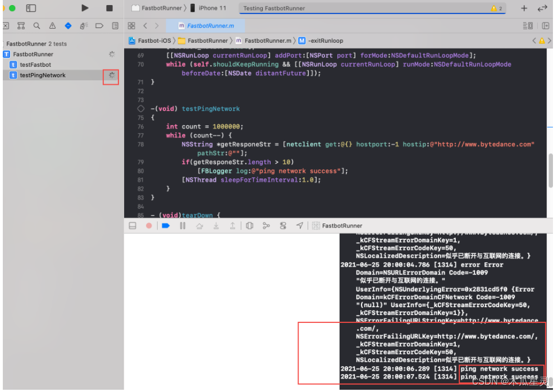Switch to the FastbotRunner.m editor tab
The width and height of the screenshot is (558, 392).
(x=205, y=26)
